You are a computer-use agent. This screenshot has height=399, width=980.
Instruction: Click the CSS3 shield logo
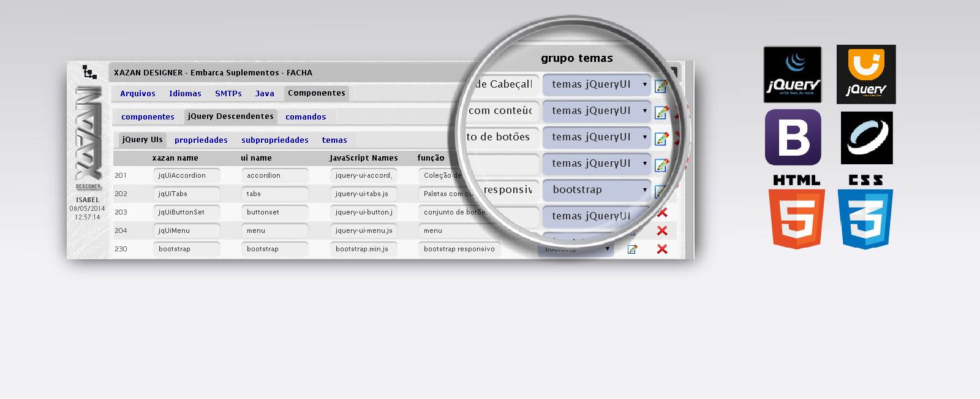click(x=865, y=212)
